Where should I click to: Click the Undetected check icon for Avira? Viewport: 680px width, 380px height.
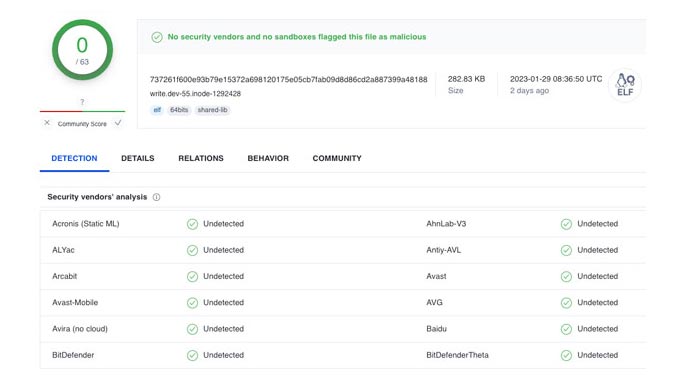pos(192,329)
